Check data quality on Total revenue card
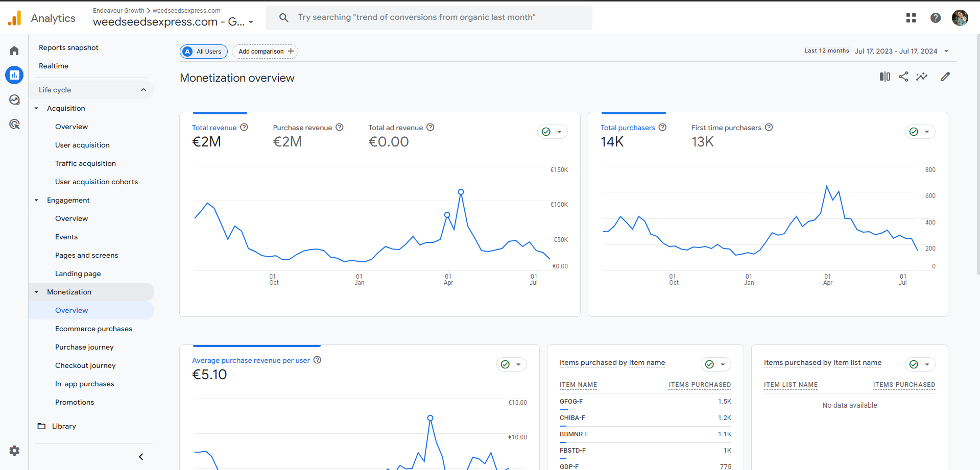This screenshot has width=980, height=470. click(546, 131)
